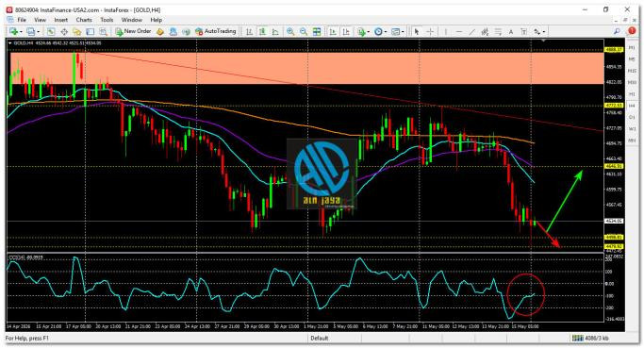
Task: Toggle the Data Window crosshair icon
Action: (x=64, y=32)
